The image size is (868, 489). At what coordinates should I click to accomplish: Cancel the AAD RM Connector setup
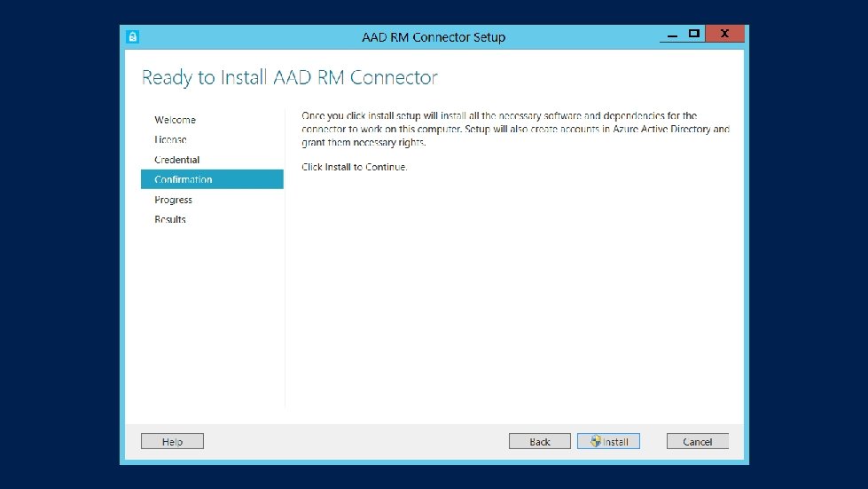[x=698, y=441]
